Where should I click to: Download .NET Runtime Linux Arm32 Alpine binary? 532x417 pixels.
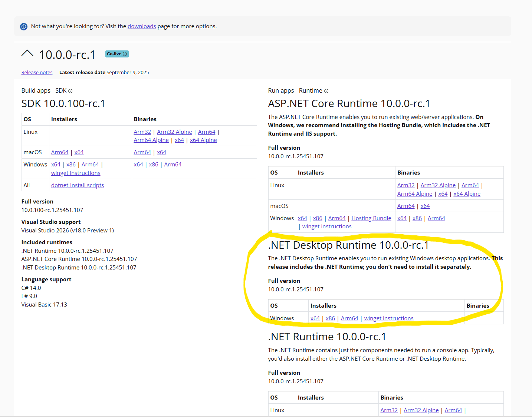(421, 410)
